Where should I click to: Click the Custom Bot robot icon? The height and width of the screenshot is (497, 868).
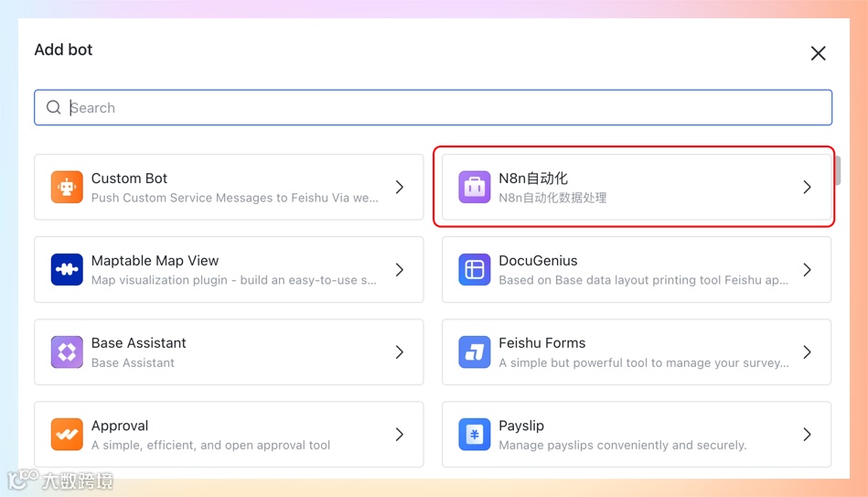67,187
